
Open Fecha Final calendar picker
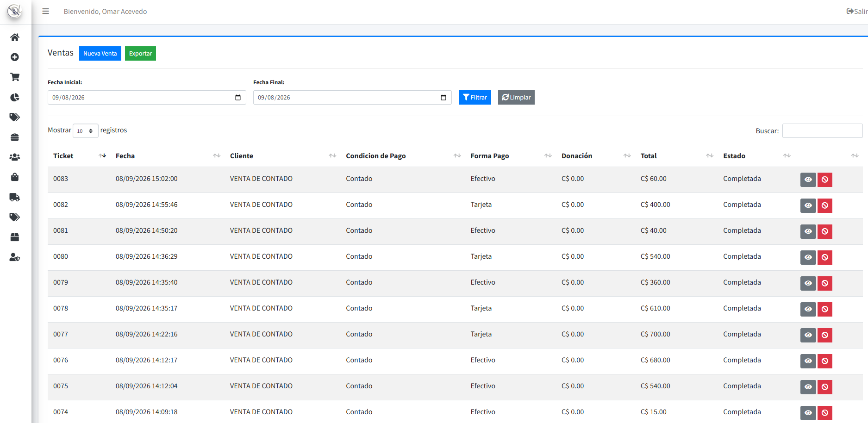click(443, 98)
